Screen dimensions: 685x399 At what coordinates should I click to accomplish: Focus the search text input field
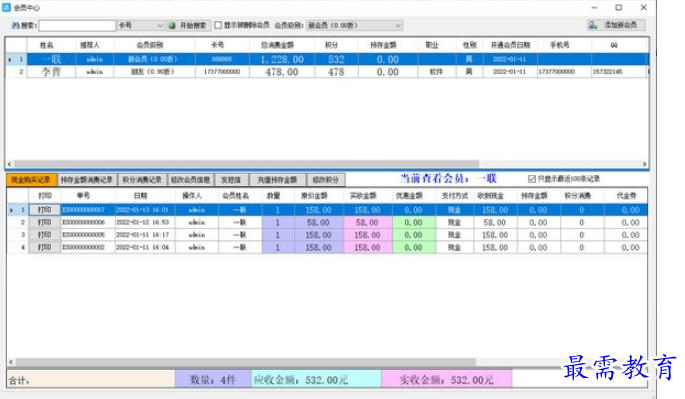(x=77, y=26)
